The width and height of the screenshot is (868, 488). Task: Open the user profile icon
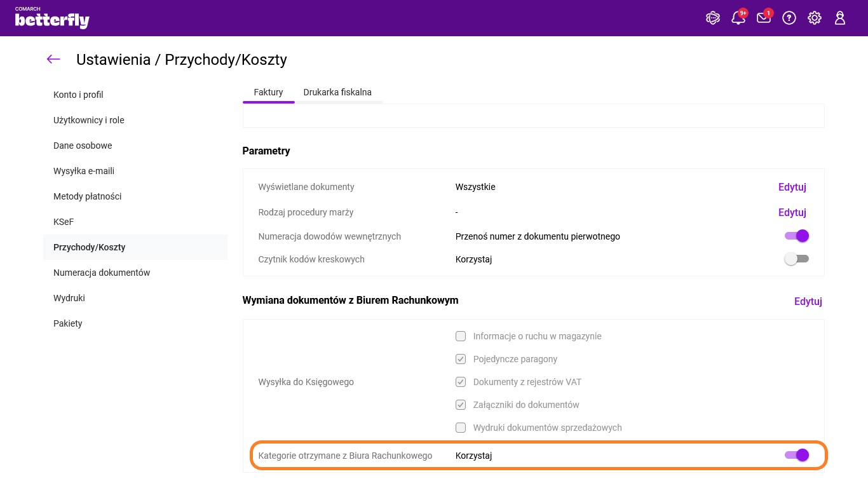coord(840,18)
